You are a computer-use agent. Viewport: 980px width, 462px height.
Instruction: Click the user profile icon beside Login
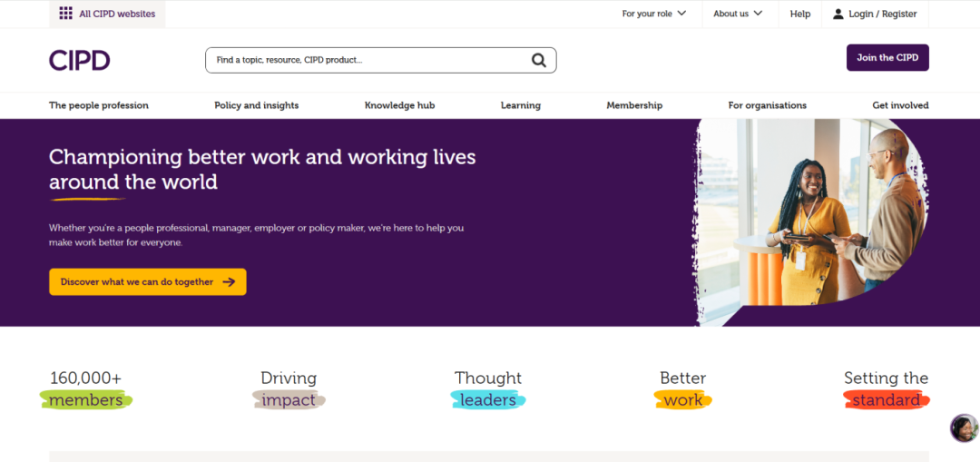click(838, 14)
